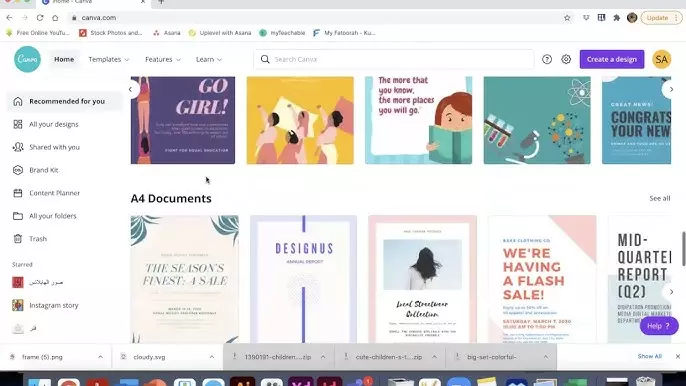Open the Go Girl template thumbnail
Screen dimensions: 686x386
point(183,120)
